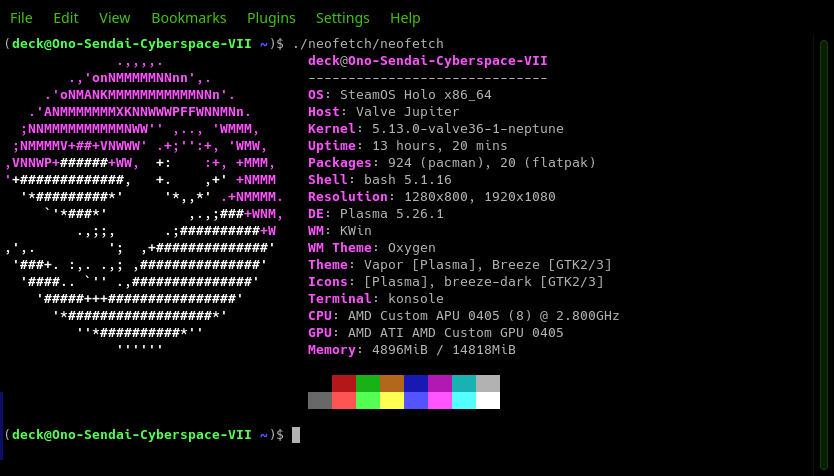Click the ./neofetch/neofetch command text

click(368, 44)
